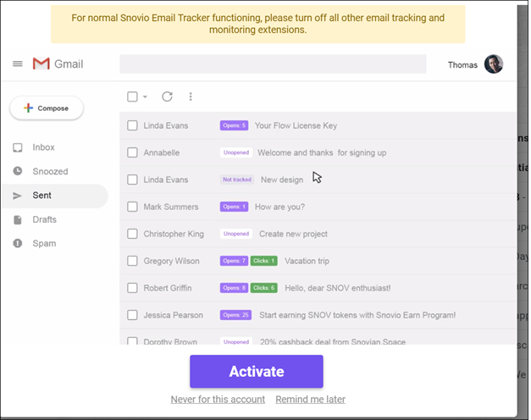Click the refresh icon in toolbar
531x420 pixels.
click(167, 97)
